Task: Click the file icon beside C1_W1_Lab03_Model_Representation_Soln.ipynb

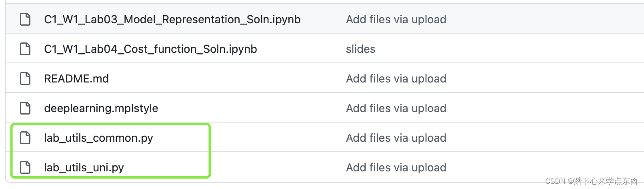Action: point(25,19)
